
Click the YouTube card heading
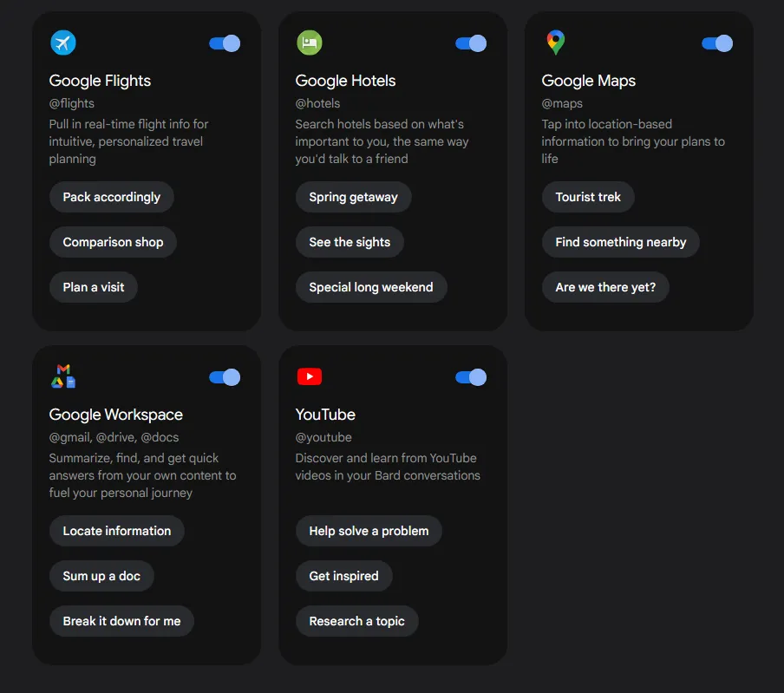[325, 415]
